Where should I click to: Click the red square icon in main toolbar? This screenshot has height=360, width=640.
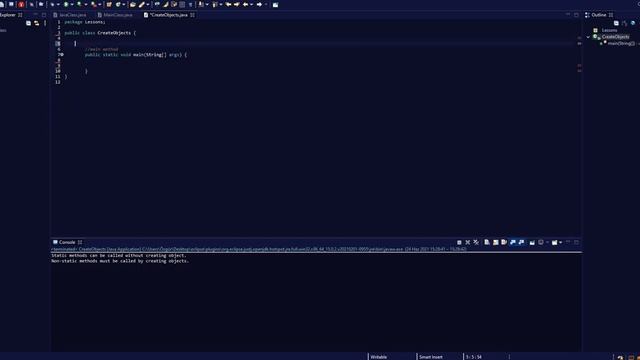(21, 4)
